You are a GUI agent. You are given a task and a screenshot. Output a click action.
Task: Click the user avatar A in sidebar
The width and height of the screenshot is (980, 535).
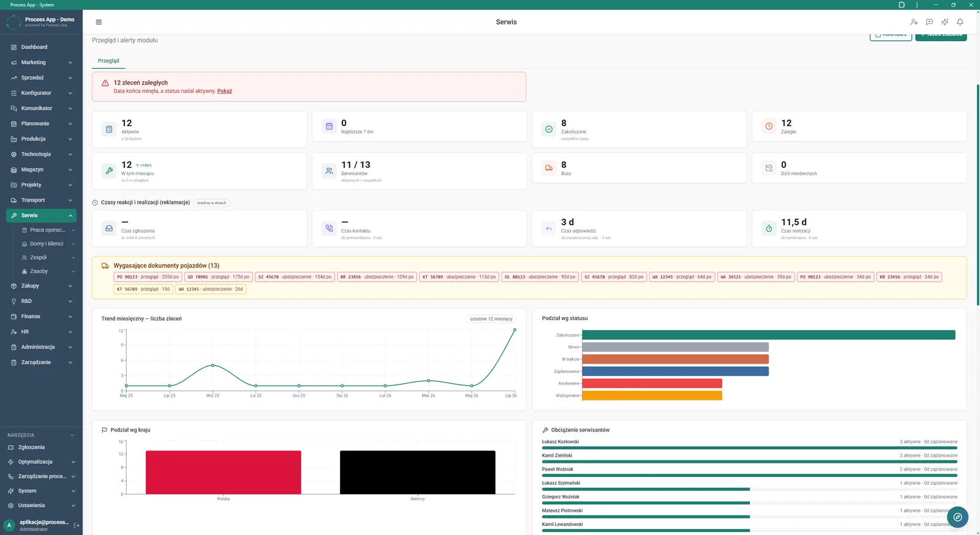click(x=9, y=525)
